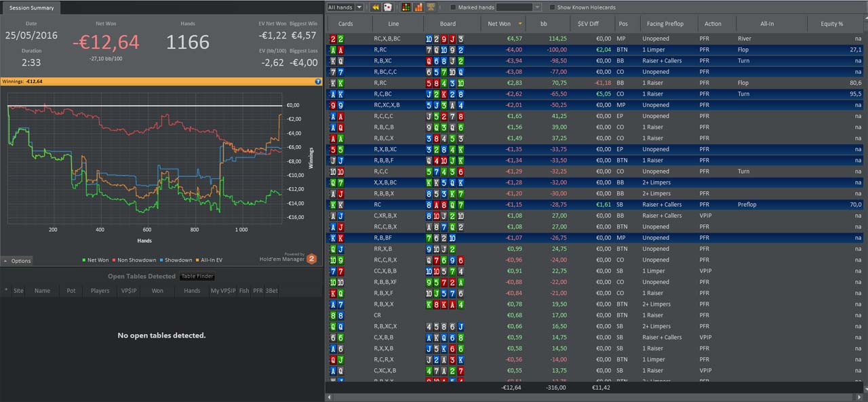Toggle the Non Showdown series in legend
Viewport: 868px width, 402px height.
(x=133, y=260)
